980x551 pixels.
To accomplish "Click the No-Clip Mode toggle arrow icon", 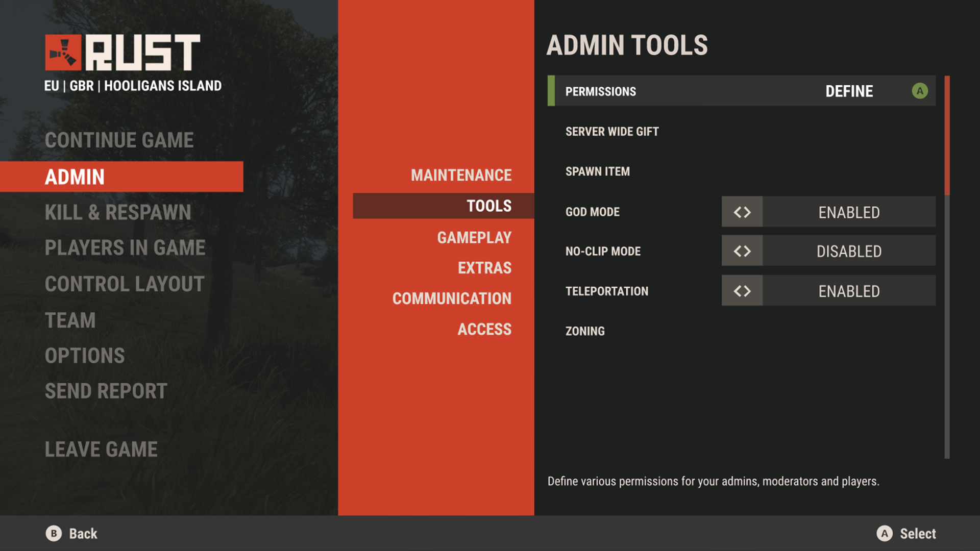I will [x=741, y=251].
